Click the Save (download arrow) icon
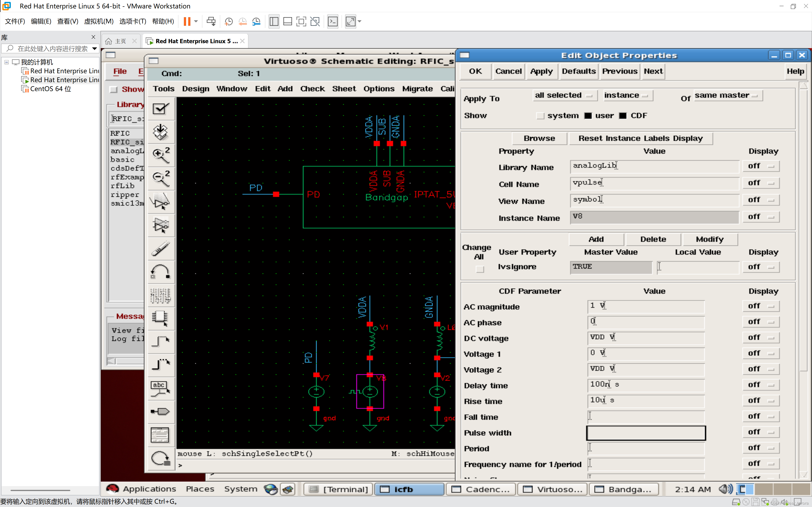The width and height of the screenshot is (812, 507). (x=161, y=132)
